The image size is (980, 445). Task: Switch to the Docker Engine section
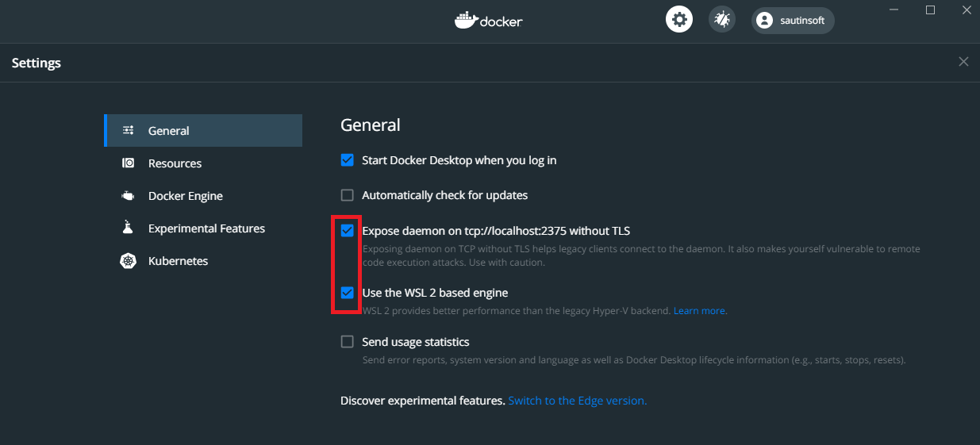coord(185,196)
